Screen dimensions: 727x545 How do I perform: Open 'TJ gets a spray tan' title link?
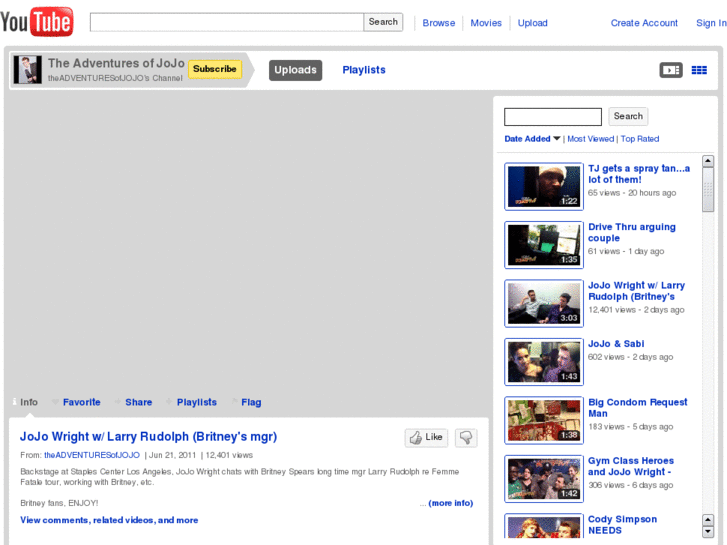click(639, 174)
